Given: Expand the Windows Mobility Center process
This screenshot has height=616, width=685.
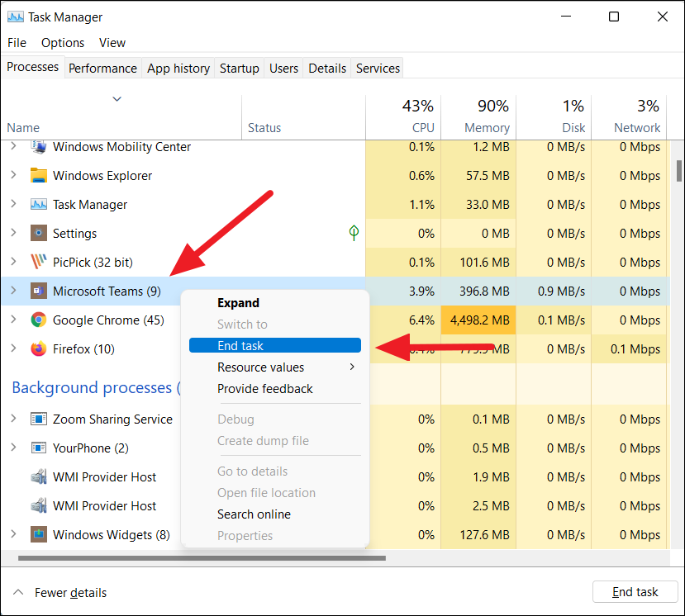Looking at the screenshot, I should (13, 146).
